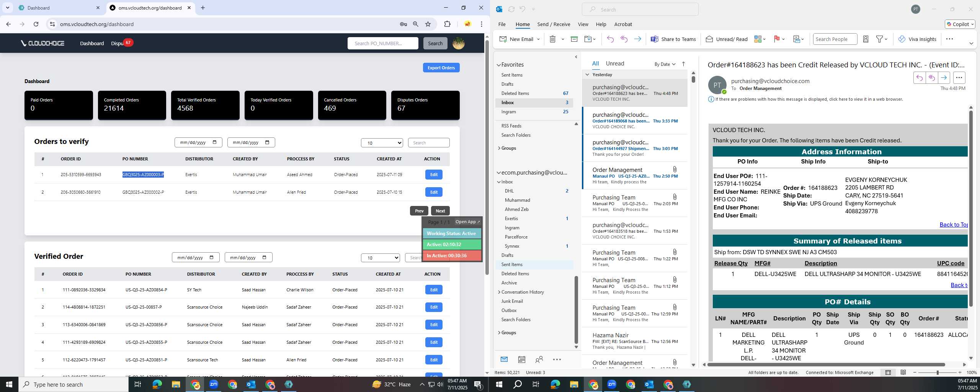Click the zoom magnifier icon in Chrome address bar
Screen dimensions: 980x392
[415, 24]
